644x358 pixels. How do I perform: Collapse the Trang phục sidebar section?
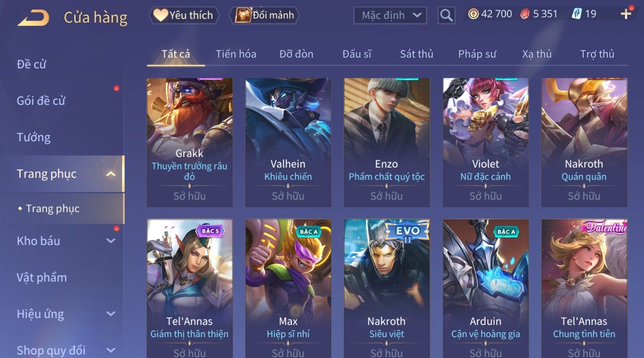point(111,174)
